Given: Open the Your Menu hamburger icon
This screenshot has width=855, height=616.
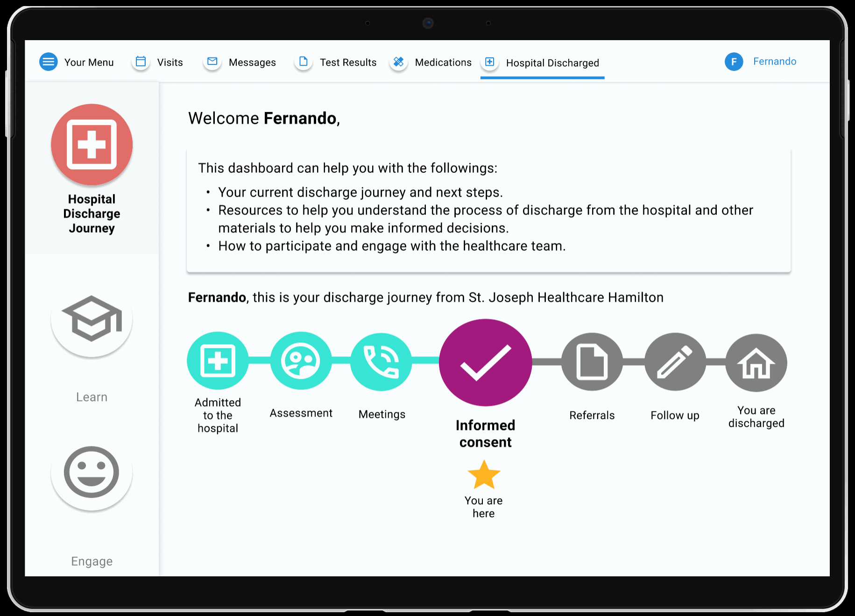Looking at the screenshot, I should click(48, 62).
